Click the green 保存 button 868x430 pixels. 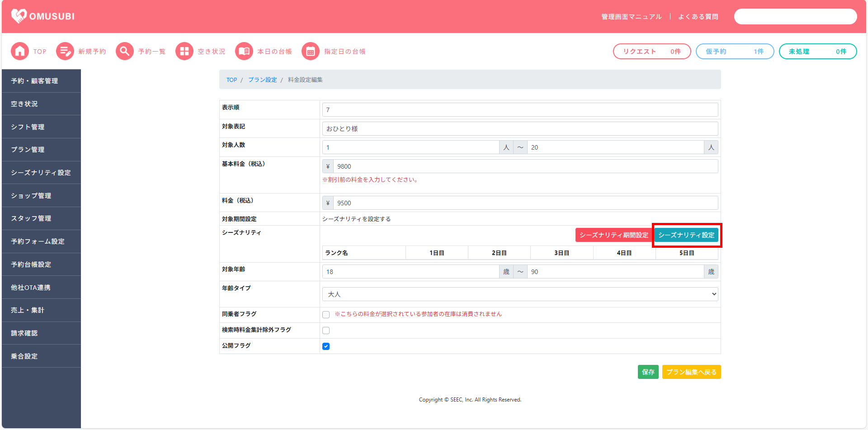pyautogui.click(x=648, y=372)
